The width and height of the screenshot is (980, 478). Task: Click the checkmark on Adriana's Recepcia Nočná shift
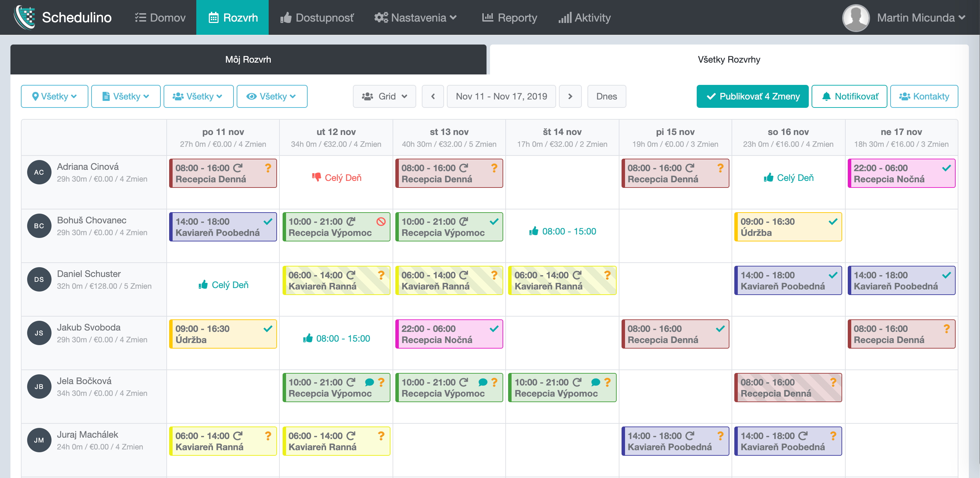(947, 168)
